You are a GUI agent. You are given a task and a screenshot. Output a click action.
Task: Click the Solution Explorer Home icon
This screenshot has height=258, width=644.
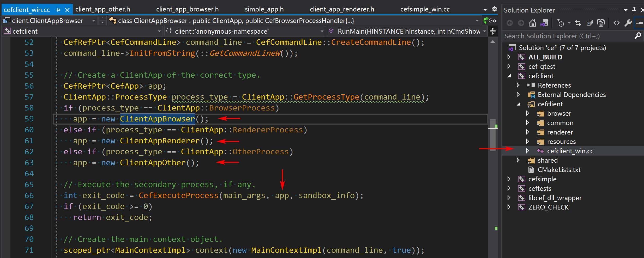pyautogui.click(x=532, y=23)
